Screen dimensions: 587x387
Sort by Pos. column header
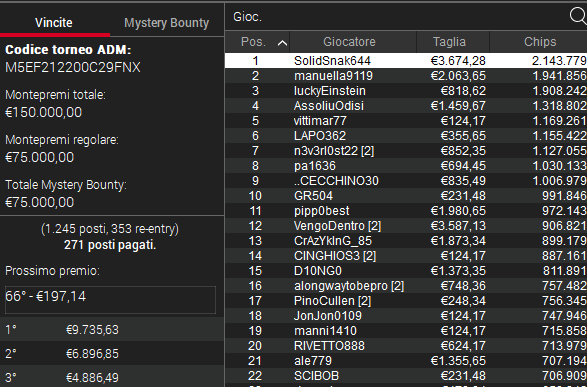click(x=257, y=42)
